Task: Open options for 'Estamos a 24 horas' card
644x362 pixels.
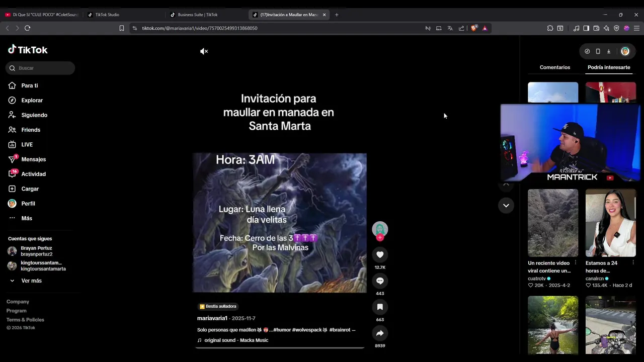Action: 633,263
